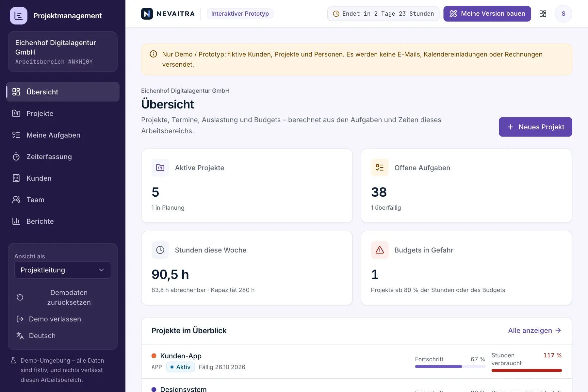Click the Kunden-App Fortschritt progress bar
This screenshot has height=392, width=588.
[x=450, y=367]
